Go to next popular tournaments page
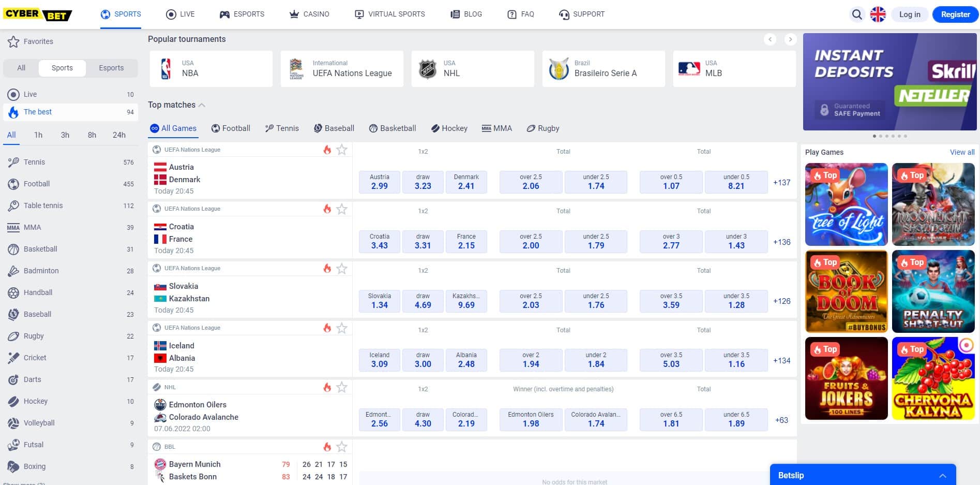The image size is (980, 485). coord(790,39)
